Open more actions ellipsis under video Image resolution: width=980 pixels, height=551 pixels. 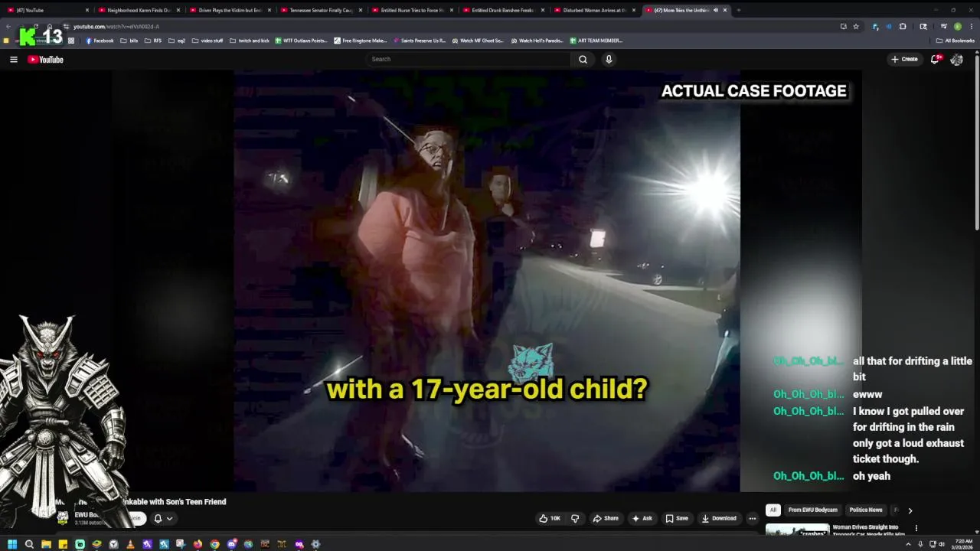(752, 518)
